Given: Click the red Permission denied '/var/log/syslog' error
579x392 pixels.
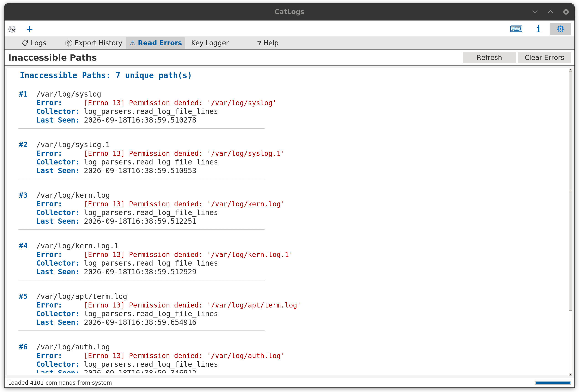Looking at the screenshot, I should click(180, 103).
